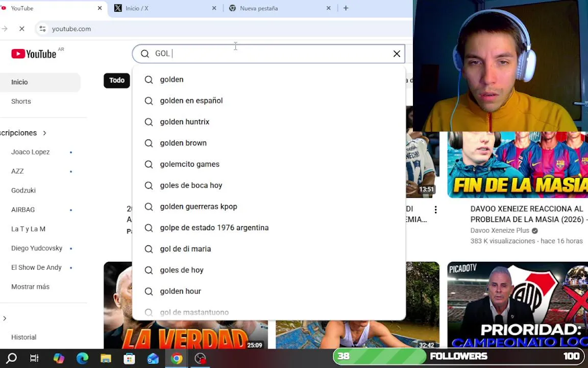This screenshot has height=368, width=588.
Task: Choose the 'golden' search suggestion
Action: coord(269,80)
